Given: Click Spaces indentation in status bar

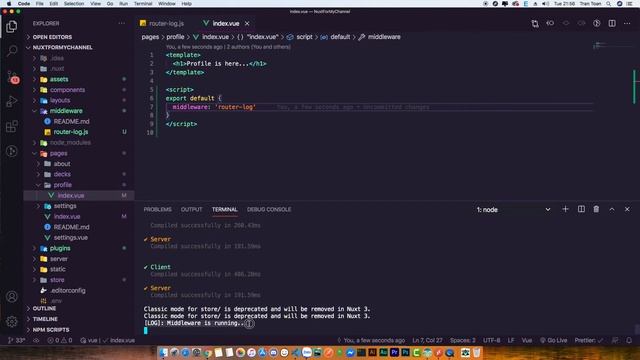Looking at the screenshot, I should tap(462, 340).
